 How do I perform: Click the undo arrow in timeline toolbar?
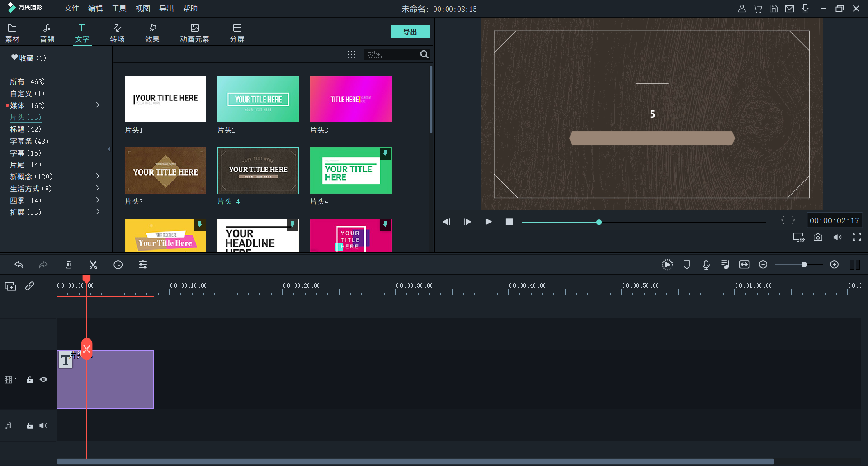coord(19,265)
